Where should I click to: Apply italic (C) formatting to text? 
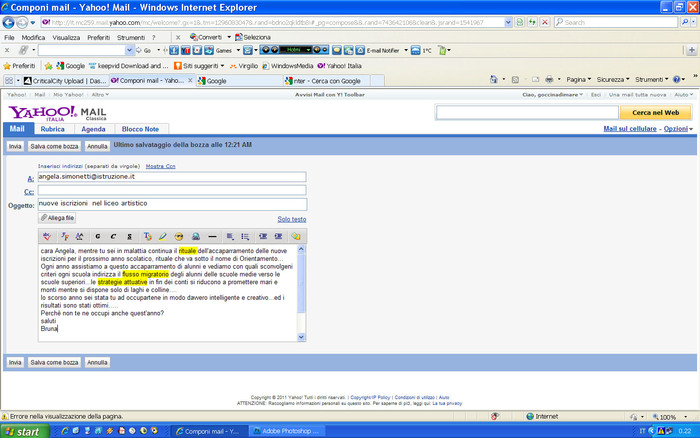pyautogui.click(x=113, y=236)
